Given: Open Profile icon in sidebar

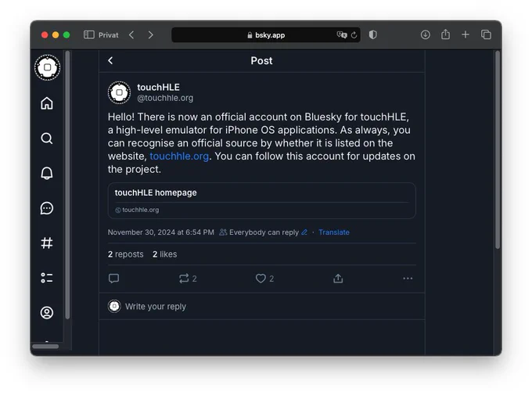Looking at the screenshot, I should point(47,312).
